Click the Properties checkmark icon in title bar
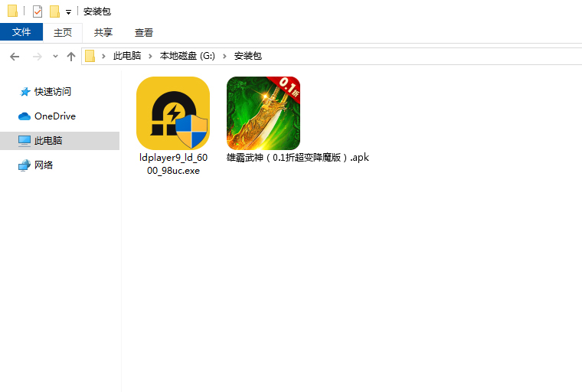This screenshot has height=392, width=582. (38, 11)
